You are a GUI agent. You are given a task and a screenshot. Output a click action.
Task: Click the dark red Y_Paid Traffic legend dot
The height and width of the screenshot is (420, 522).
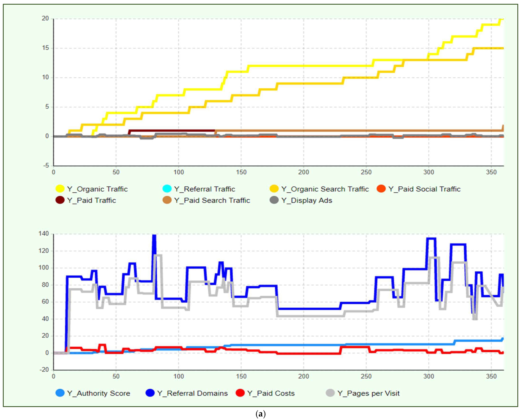point(60,200)
